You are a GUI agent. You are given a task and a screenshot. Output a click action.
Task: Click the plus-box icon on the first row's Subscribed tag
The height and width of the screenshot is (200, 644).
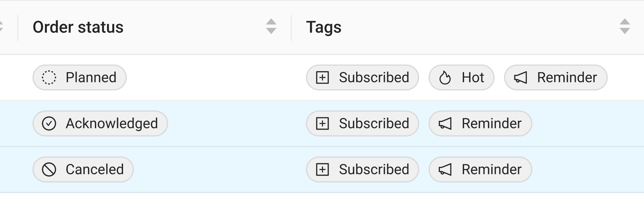click(x=323, y=78)
